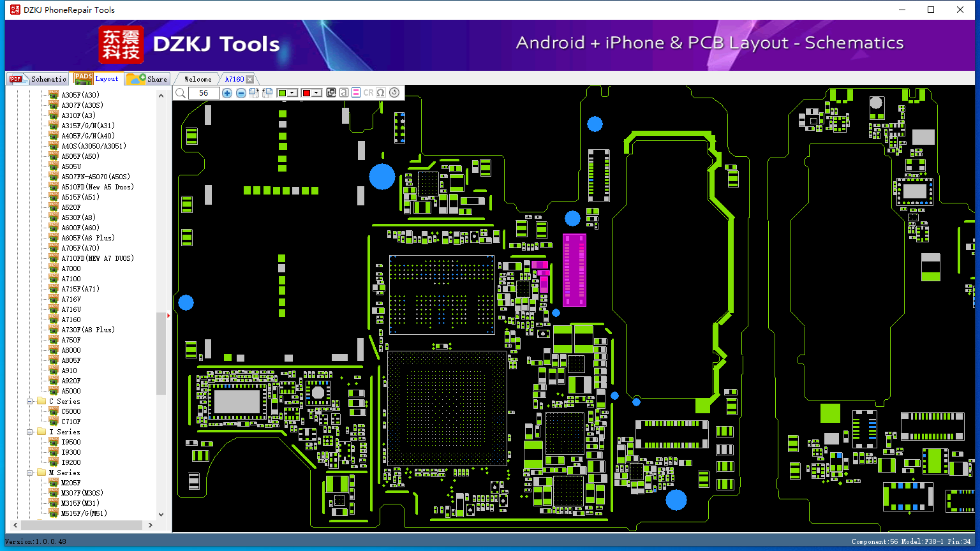Click the PADS icon beside A716V
The height and width of the screenshot is (551, 980).
pos(54,299)
